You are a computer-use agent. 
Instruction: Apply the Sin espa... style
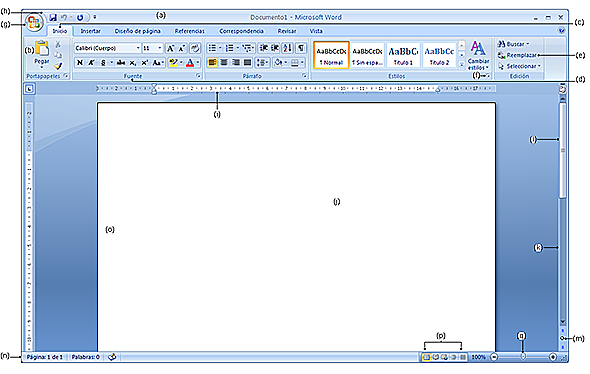[367, 55]
